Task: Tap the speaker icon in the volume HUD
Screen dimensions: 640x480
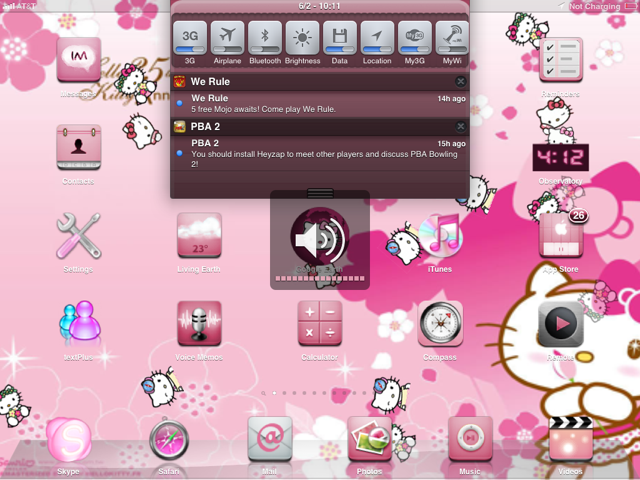Action: pos(320,238)
